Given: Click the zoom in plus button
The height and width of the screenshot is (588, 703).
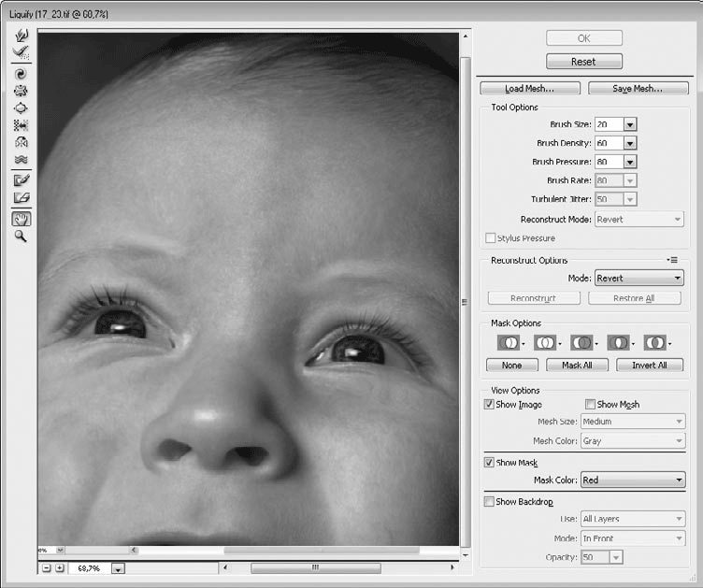Looking at the screenshot, I should [x=60, y=568].
